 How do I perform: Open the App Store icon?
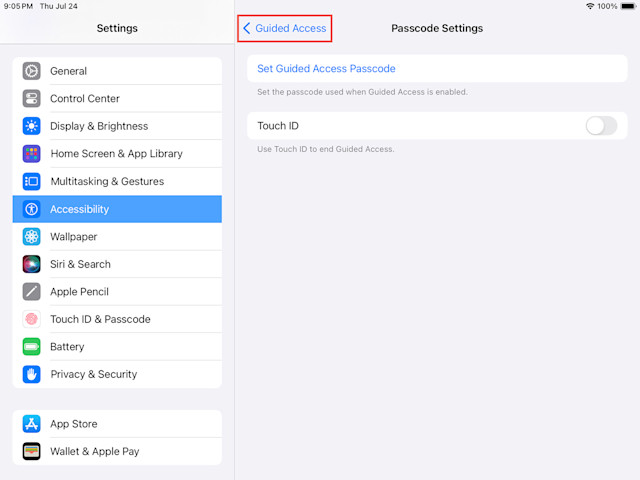pos(31,424)
